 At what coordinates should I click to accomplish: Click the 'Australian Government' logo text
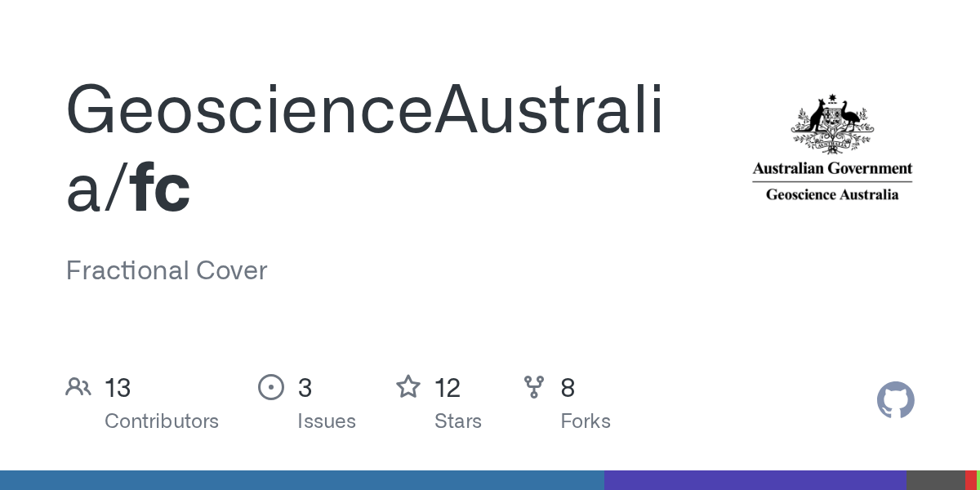tap(832, 169)
